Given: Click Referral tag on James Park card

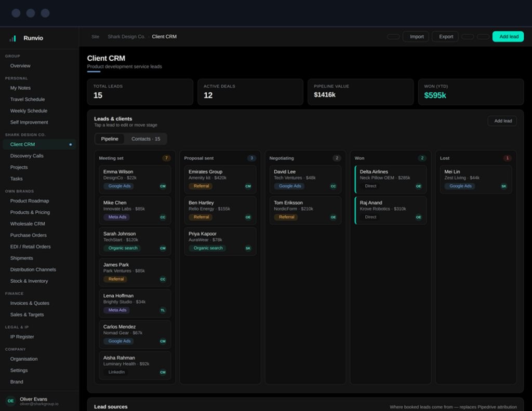Looking at the screenshot, I should 116,279.
